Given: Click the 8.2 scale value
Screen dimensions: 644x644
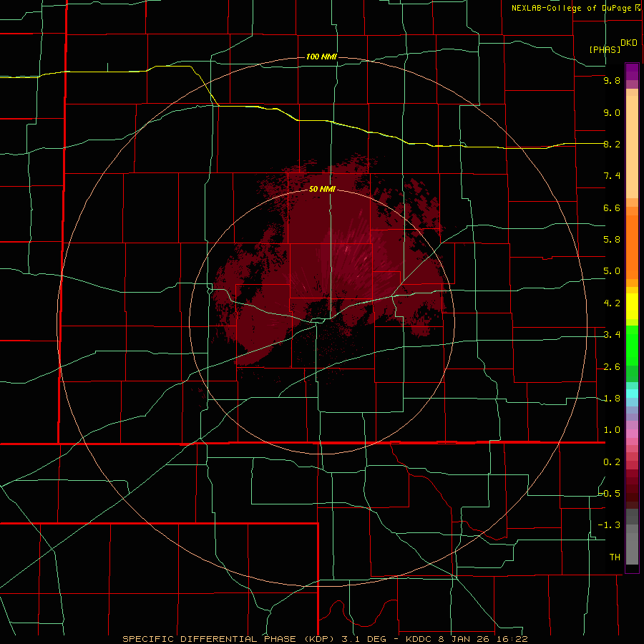Looking at the screenshot, I should pos(612,144).
